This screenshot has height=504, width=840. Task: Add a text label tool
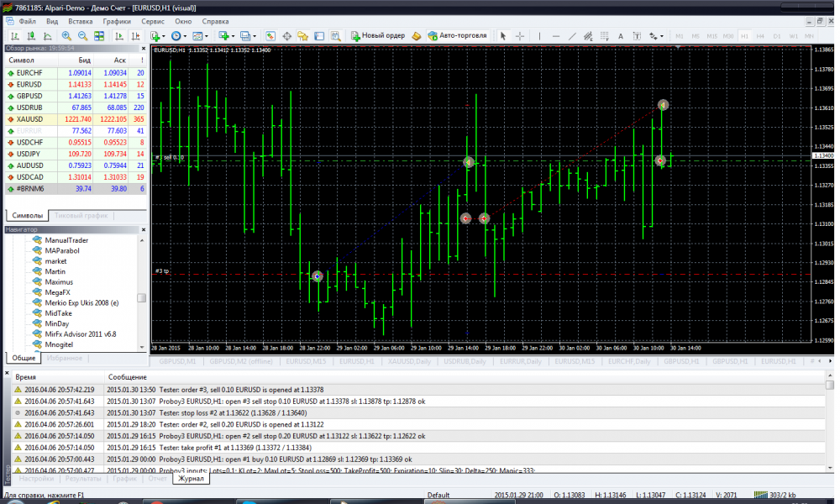click(621, 36)
